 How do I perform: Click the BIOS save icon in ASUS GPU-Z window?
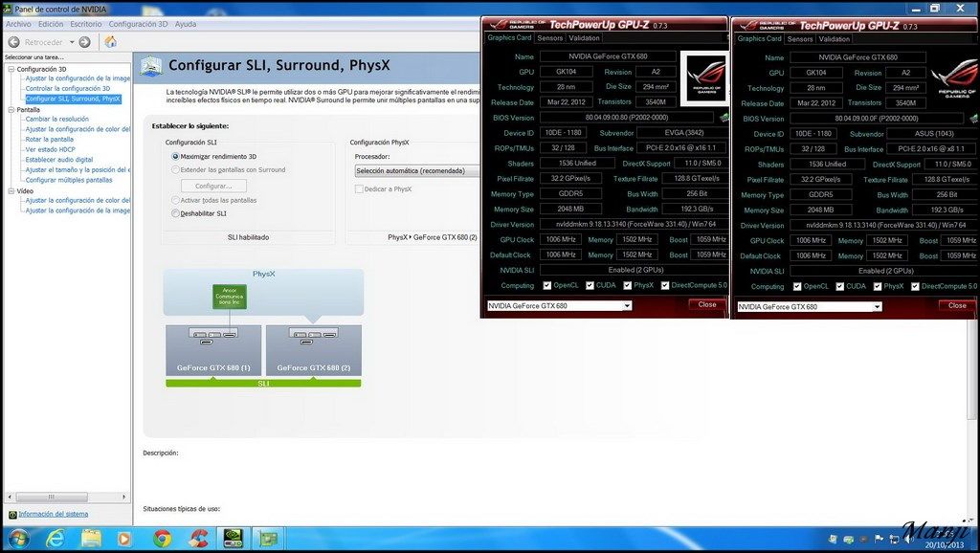(x=973, y=118)
